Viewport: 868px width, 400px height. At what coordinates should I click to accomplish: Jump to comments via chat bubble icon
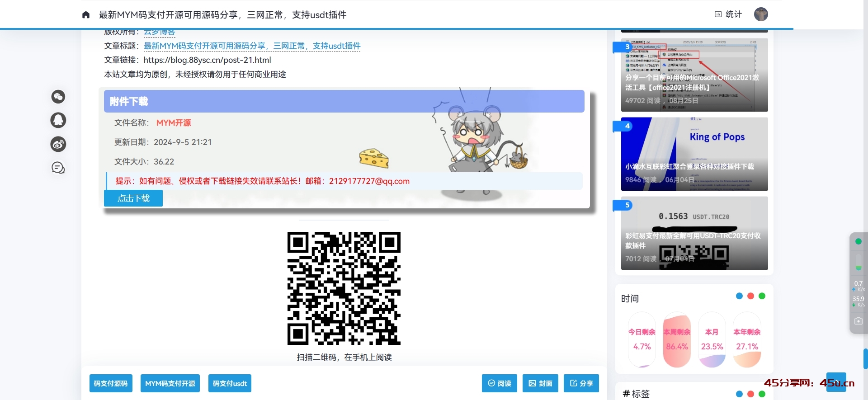[x=58, y=168]
